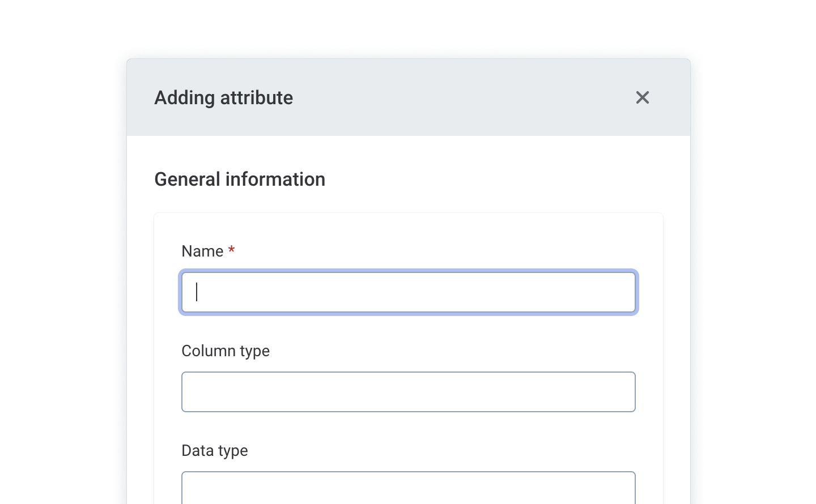Viewport: 816px width, 504px height.
Task: Click the "Column type" field label
Action: (225, 351)
